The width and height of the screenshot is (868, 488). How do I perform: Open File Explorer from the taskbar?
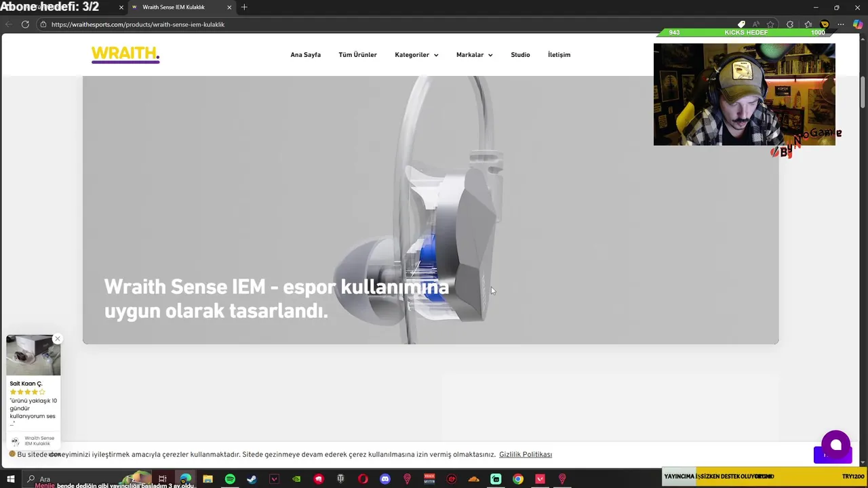tap(208, 479)
